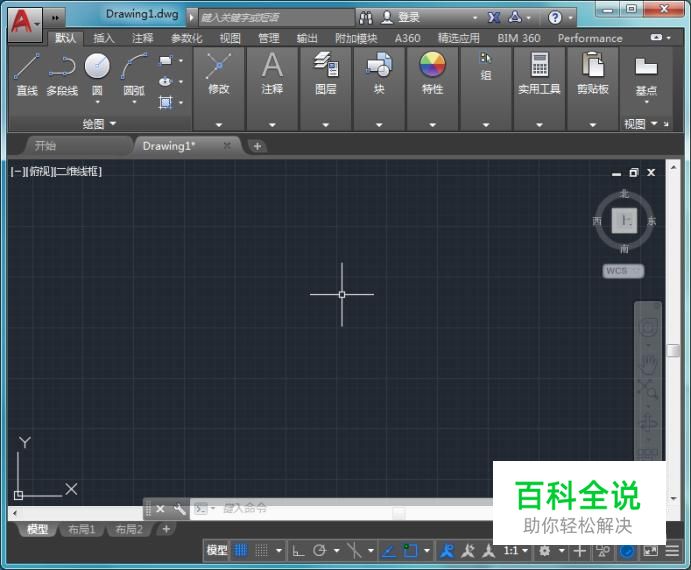Viewport: 691px width, 570px height.
Task: Switch to the 插入 (Insert) ribbon tab
Action: (x=104, y=38)
